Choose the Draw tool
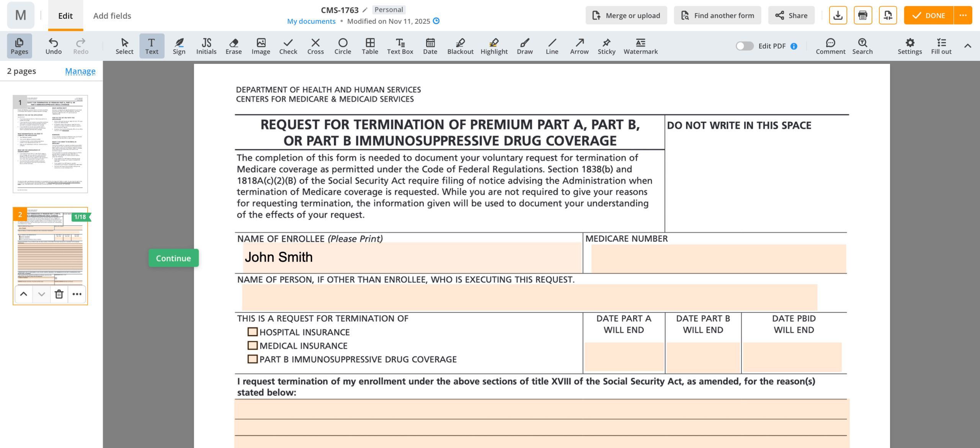Screen dimensions: 980x448 (x=524, y=46)
